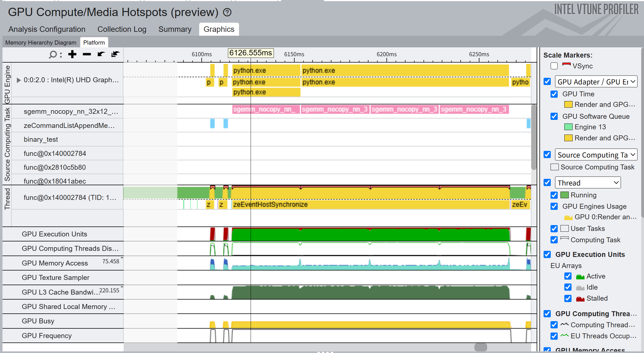This screenshot has width=644, height=353.
Task: Click the Idle EU Arrays legend icon
Action: [x=580, y=287]
